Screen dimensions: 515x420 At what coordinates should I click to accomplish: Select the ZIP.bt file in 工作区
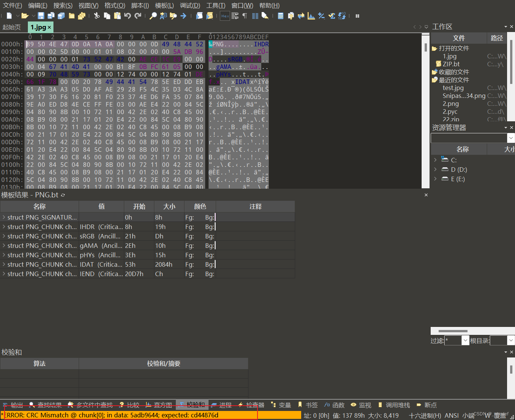[451, 64]
